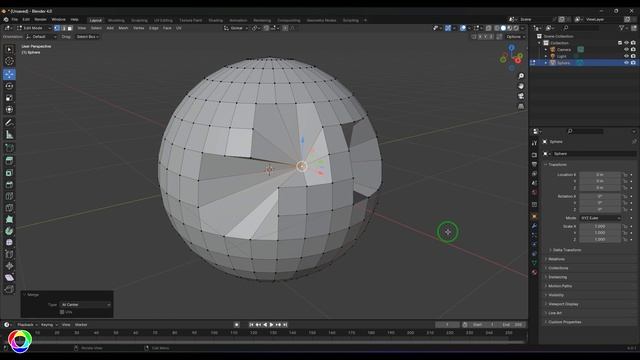Jump to the last frame in the timeline
Image resolution: width=640 pixels, height=360 pixels.
(x=285, y=325)
